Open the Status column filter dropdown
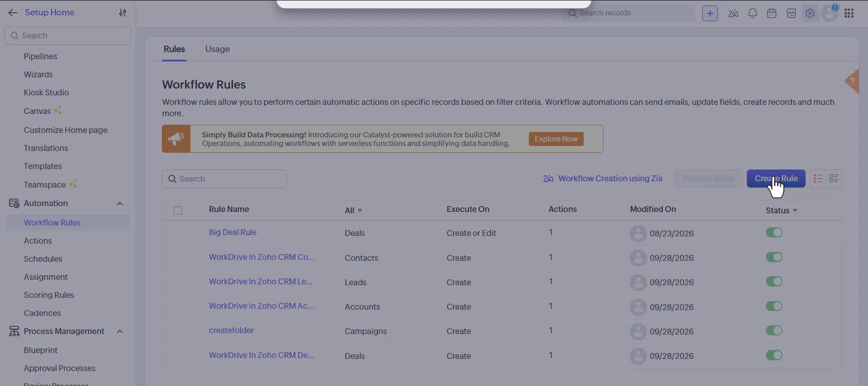This screenshot has width=868, height=386. [x=782, y=211]
